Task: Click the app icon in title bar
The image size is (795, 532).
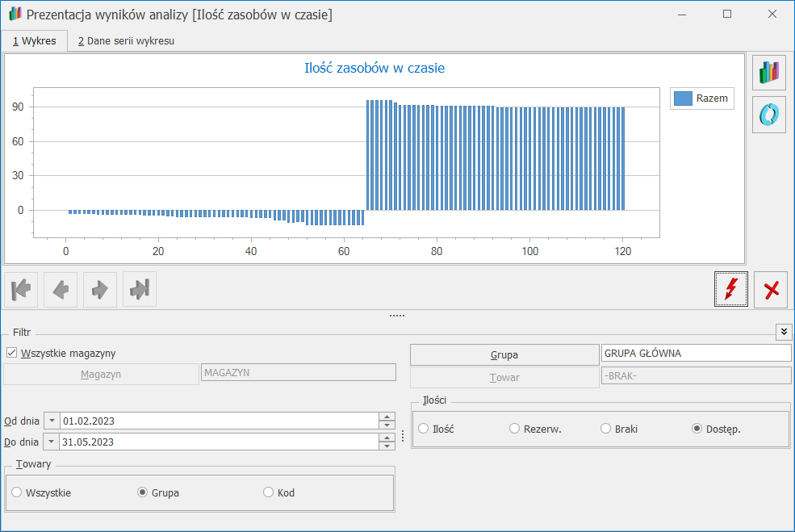Action: click(x=15, y=15)
